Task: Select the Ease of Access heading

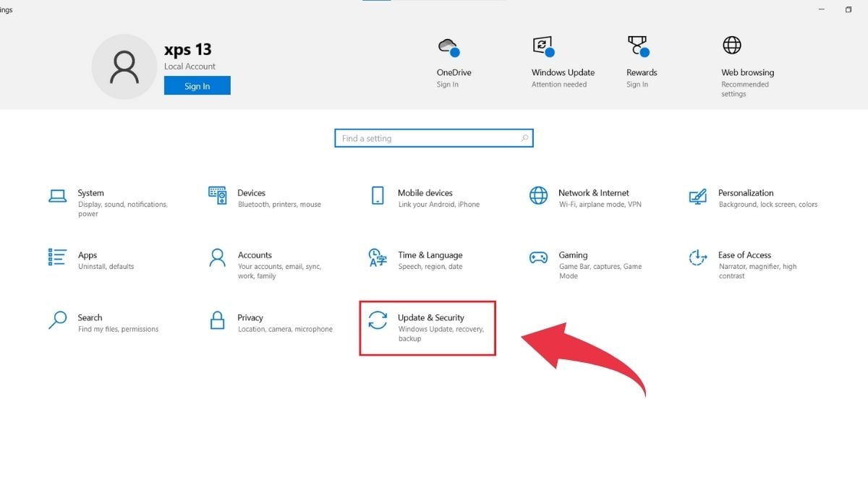Action: 745,255
